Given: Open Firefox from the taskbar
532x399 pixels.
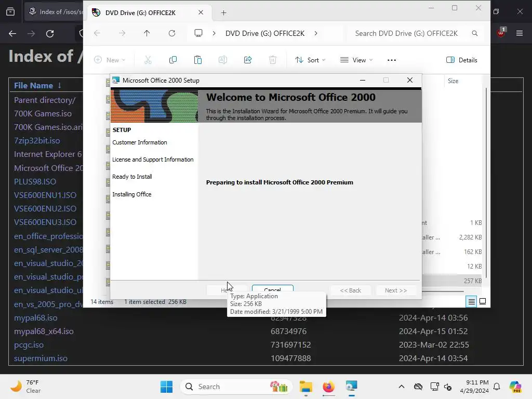Looking at the screenshot, I should pyautogui.click(x=328, y=387).
